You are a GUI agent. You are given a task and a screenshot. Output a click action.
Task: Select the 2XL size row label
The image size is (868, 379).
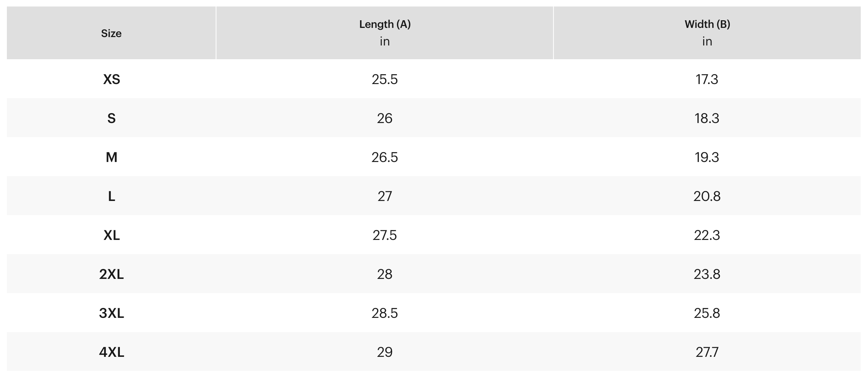point(111,274)
